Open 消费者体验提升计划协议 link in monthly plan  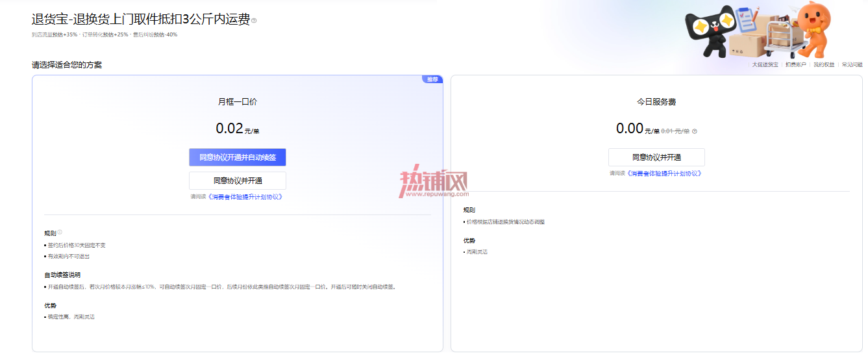pos(245,196)
